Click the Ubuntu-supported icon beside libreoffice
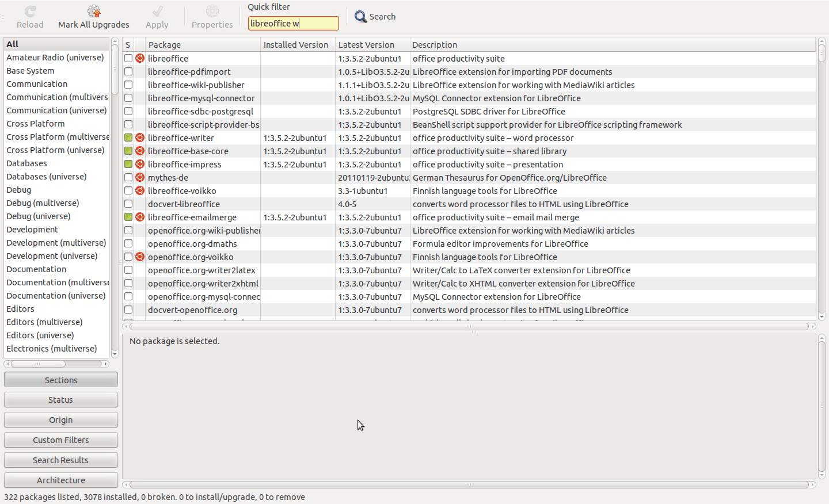This screenshot has width=829, height=504. pos(140,58)
